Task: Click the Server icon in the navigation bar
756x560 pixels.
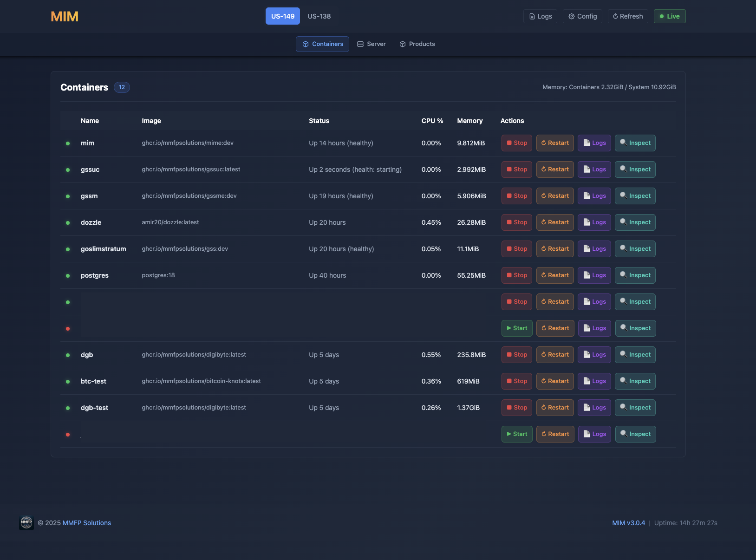Action: (x=360, y=44)
